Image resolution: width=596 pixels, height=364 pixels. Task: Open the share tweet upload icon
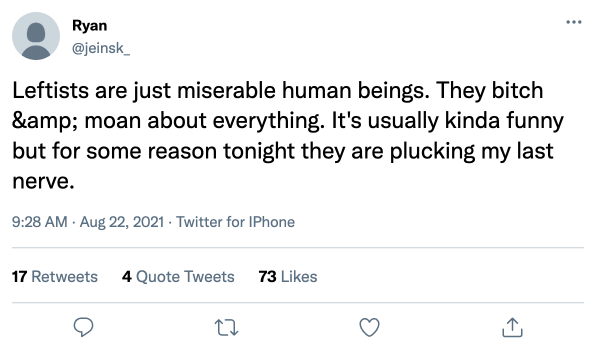512,327
